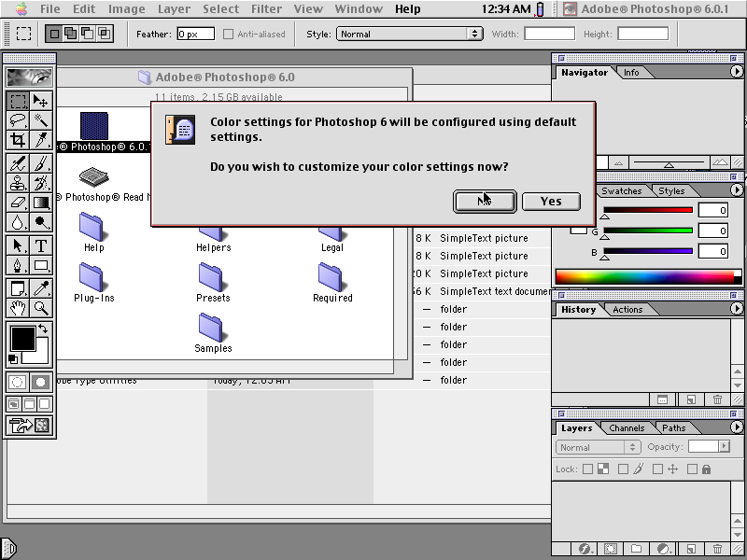Open the Navigator palette menu arrow
This screenshot has height=560, width=747.
pyautogui.click(x=737, y=72)
